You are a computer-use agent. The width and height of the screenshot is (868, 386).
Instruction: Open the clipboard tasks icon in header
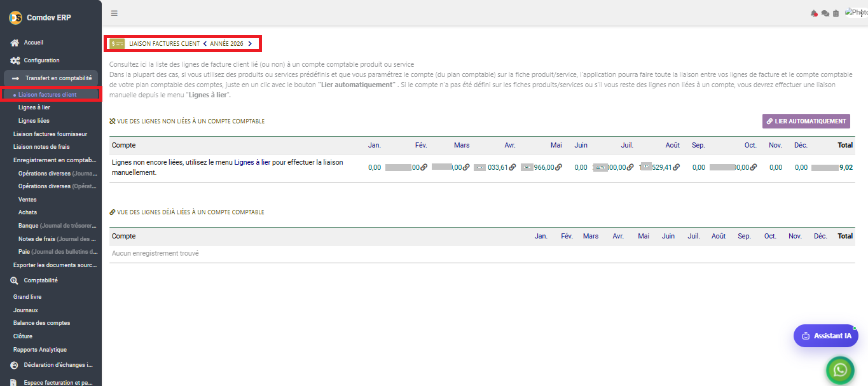coord(836,13)
